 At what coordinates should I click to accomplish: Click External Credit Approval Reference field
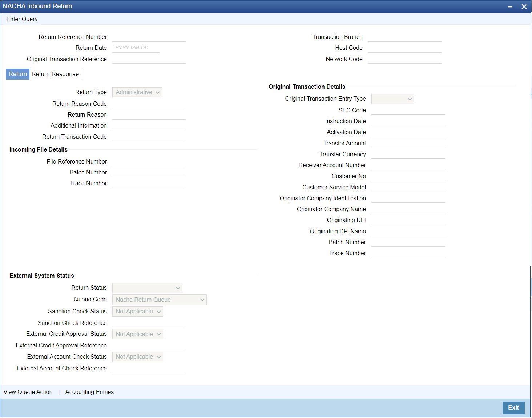point(149,346)
